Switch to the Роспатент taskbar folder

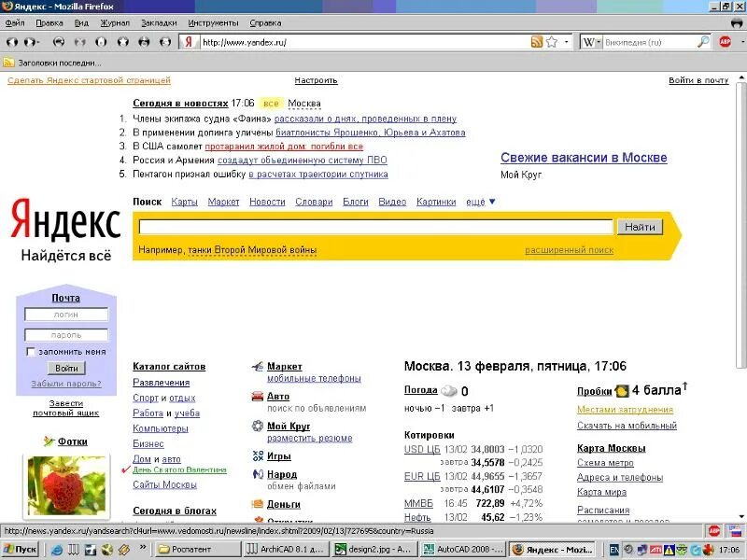click(x=197, y=549)
